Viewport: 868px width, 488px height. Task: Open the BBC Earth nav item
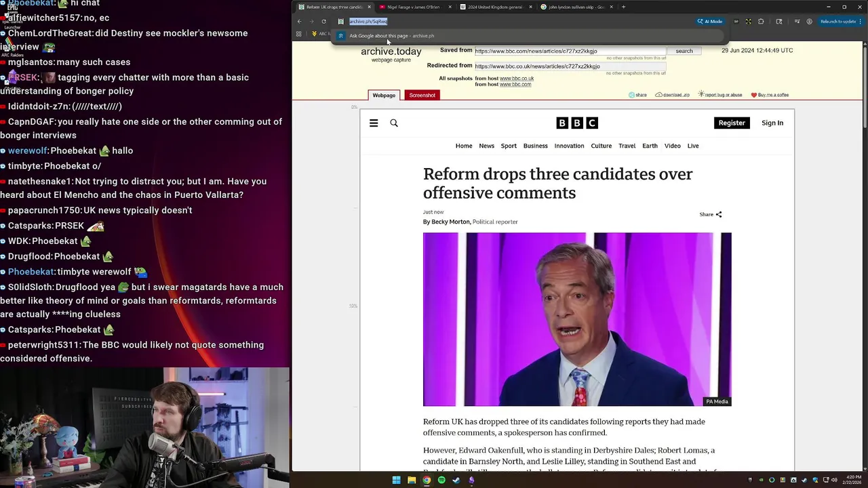click(650, 146)
